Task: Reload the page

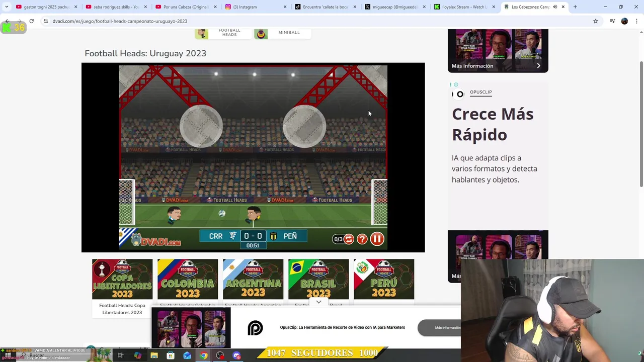Action: point(31,21)
